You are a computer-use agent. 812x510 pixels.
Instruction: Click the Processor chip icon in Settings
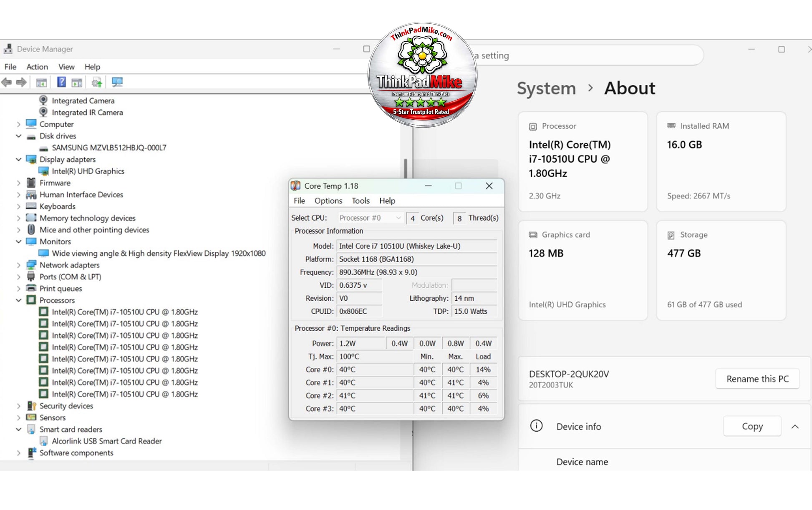coord(533,126)
